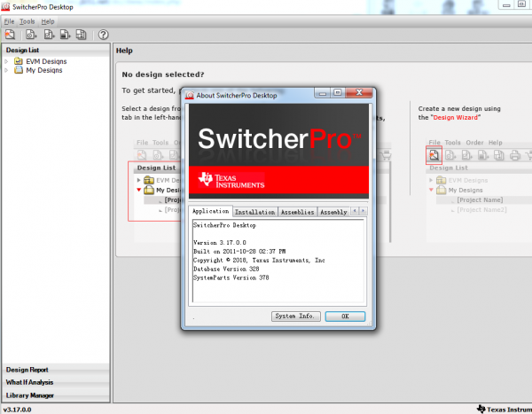
Task: Open the What If Analysis panel
Action: (56, 382)
